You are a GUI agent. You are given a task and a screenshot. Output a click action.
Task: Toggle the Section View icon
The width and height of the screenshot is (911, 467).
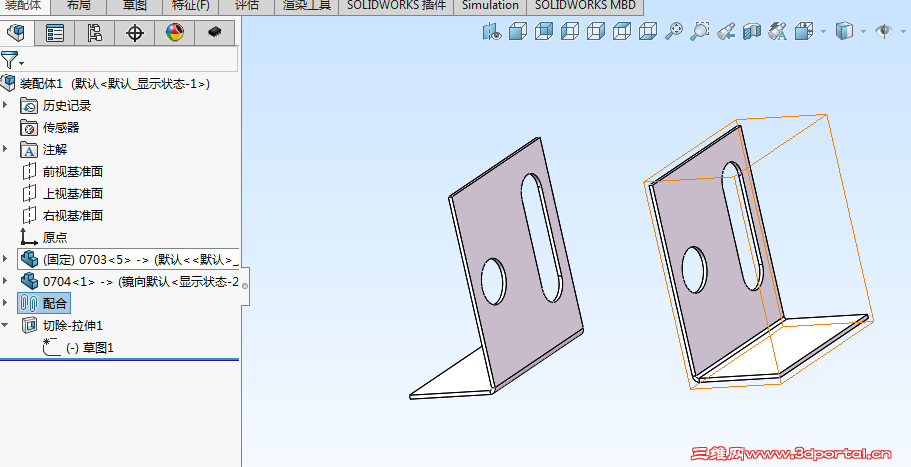pos(752,31)
